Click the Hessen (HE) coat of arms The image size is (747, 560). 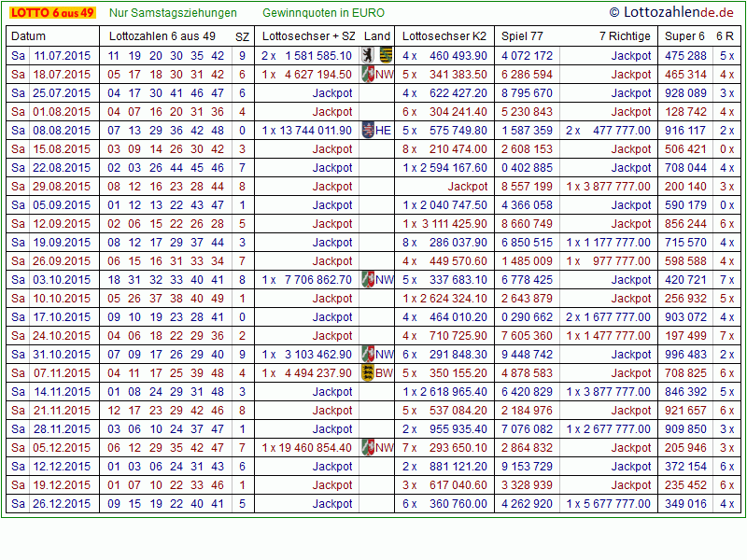tap(368, 131)
